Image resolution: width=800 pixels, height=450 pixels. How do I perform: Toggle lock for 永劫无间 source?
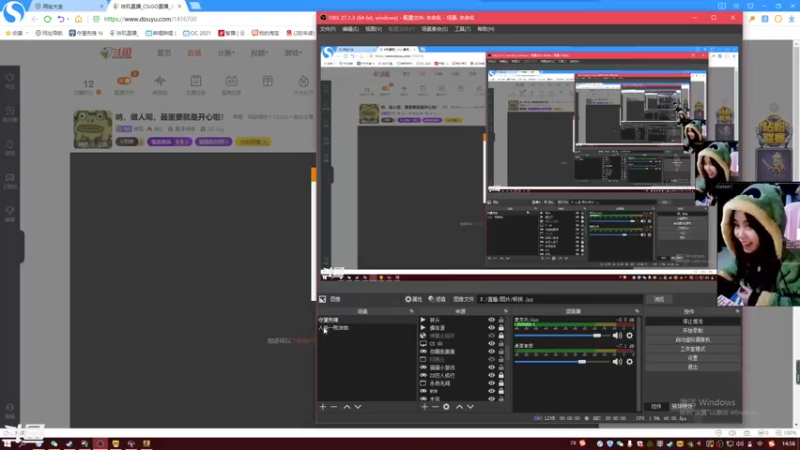(501, 383)
